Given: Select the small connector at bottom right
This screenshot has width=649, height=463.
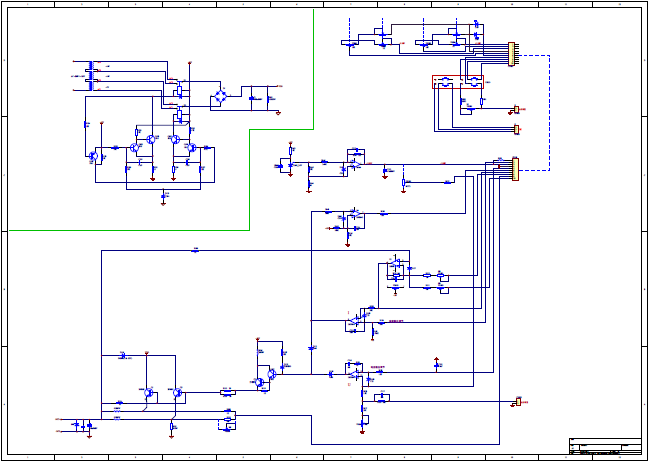Looking at the screenshot, I should pos(518,402).
